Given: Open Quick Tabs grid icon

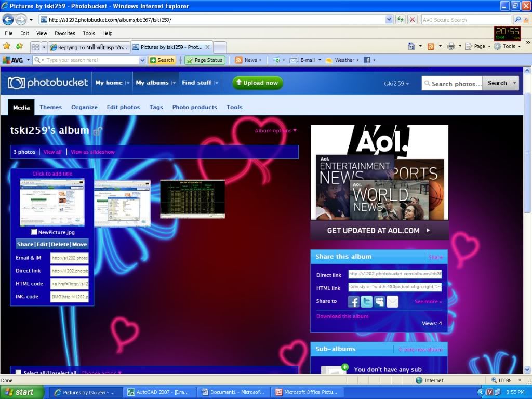Looking at the screenshot, I should pyautogui.click(x=35, y=47).
